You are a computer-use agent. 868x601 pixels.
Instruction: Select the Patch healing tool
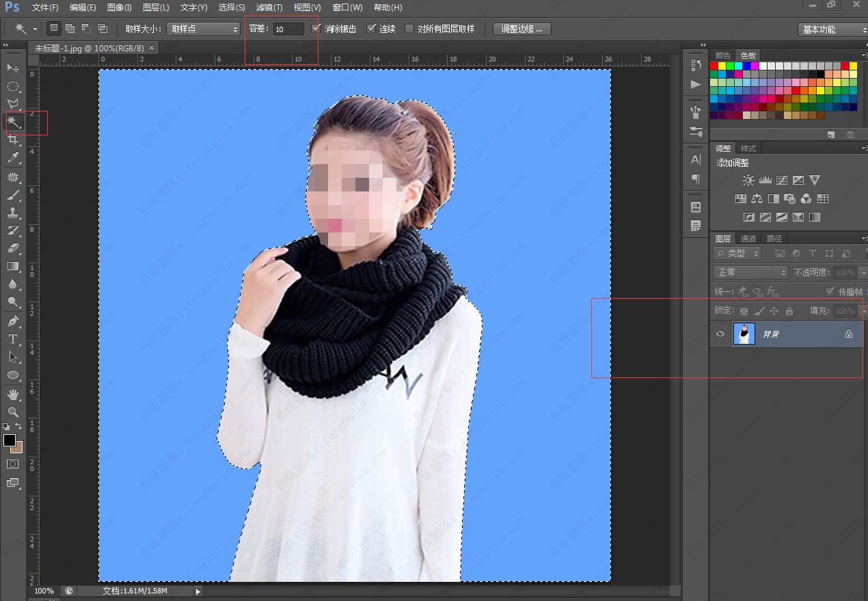pyautogui.click(x=13, y=177)
